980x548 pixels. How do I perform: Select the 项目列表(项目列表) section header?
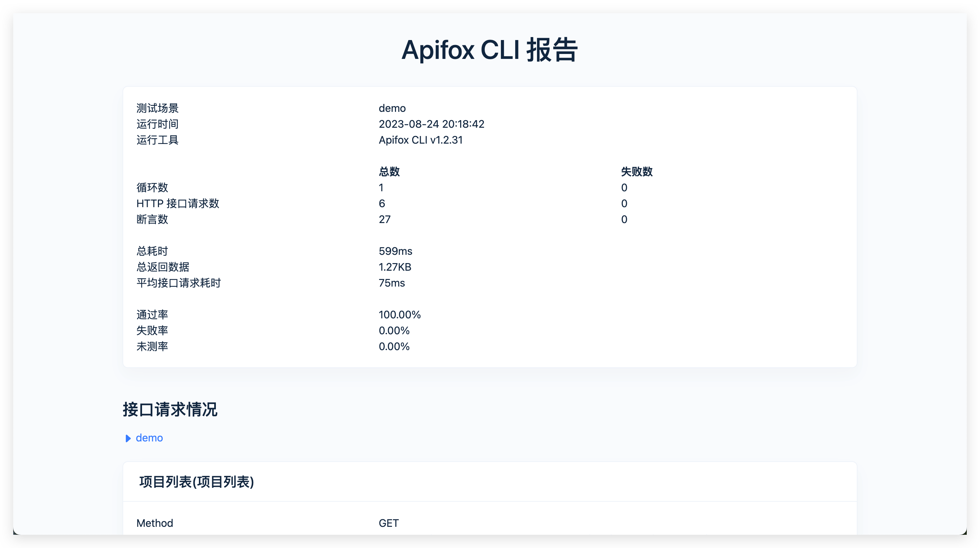pyautogui.click(x=197, y=482)
